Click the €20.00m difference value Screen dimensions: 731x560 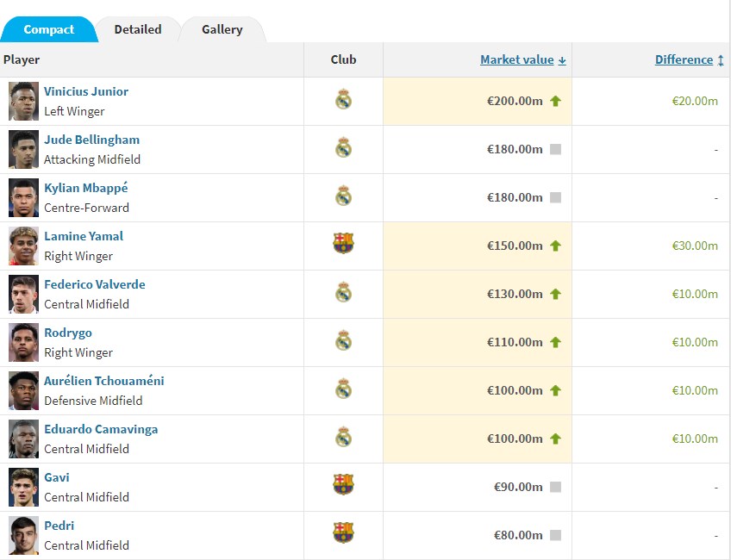click(x=695, y=101)
